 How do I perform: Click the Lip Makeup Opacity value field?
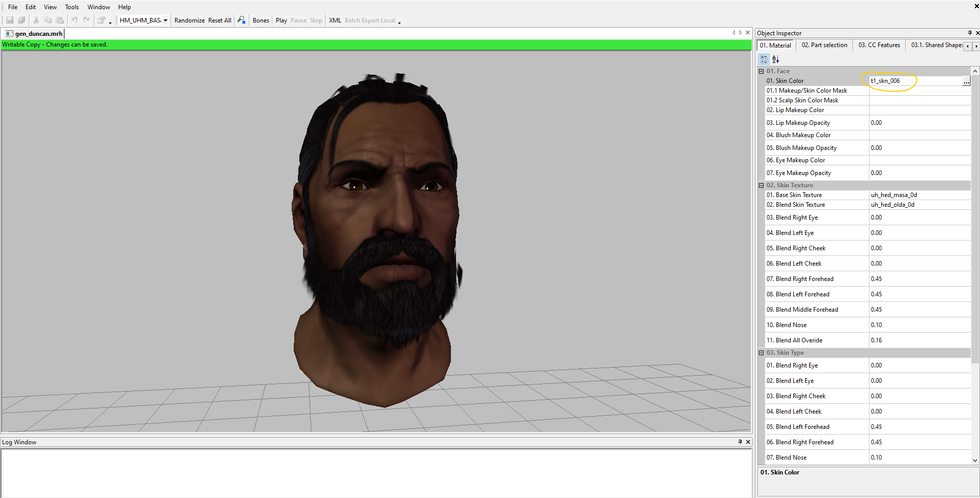(x=920, y=123)
